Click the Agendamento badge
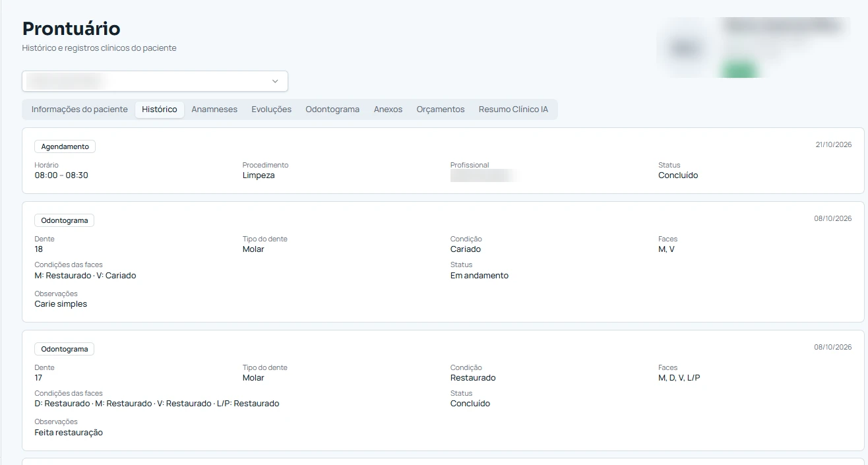 tap(65, 146)
